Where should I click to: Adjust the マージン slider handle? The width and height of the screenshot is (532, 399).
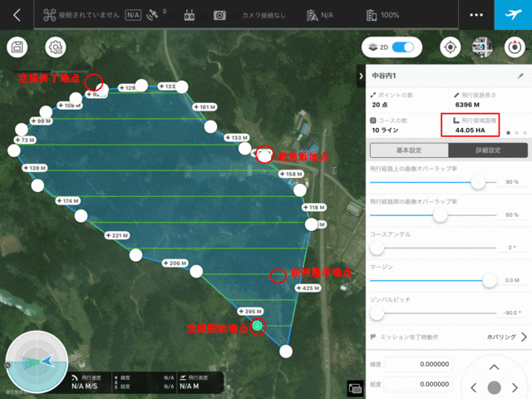tap(490, 281)
